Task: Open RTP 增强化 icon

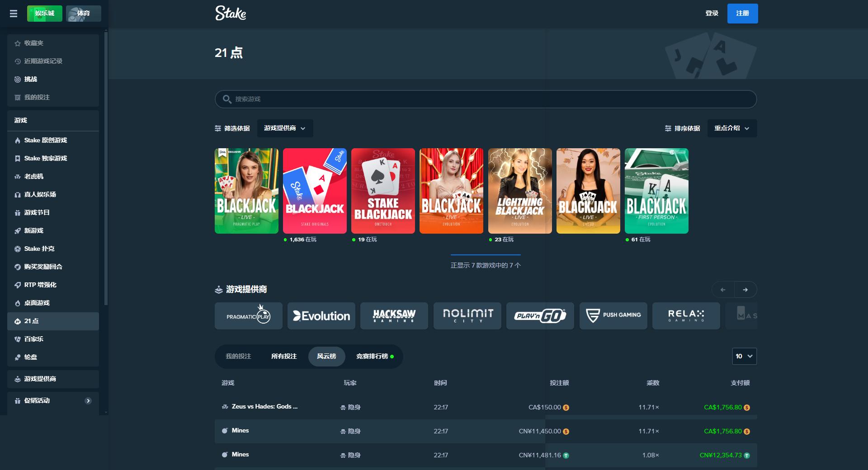Action: [x=18, y=285]
